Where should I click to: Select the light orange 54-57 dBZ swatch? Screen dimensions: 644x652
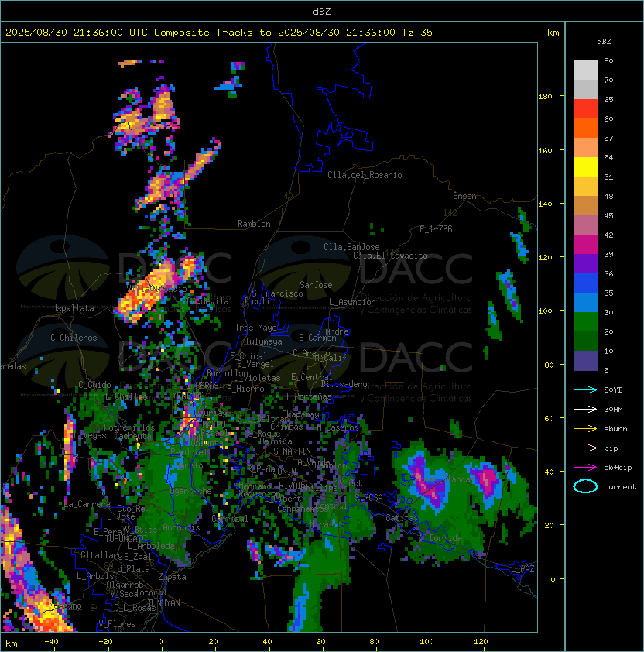[x=585, y=148]
